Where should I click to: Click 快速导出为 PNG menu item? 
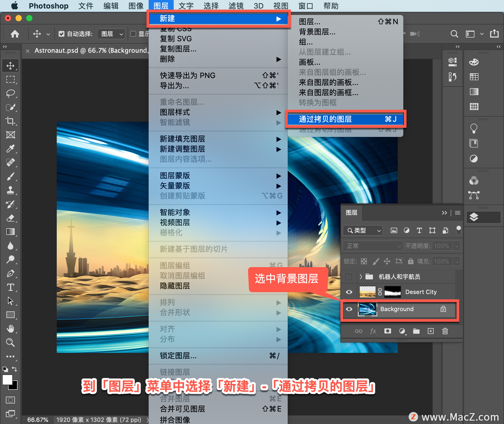[x=218, y=76]
